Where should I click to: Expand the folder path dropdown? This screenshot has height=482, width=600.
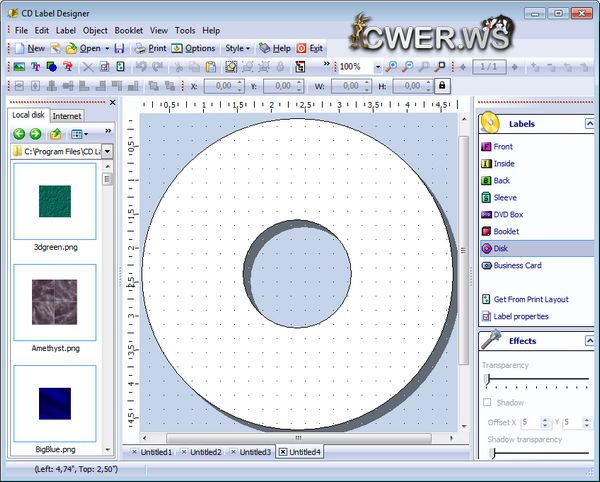point(107,151)
